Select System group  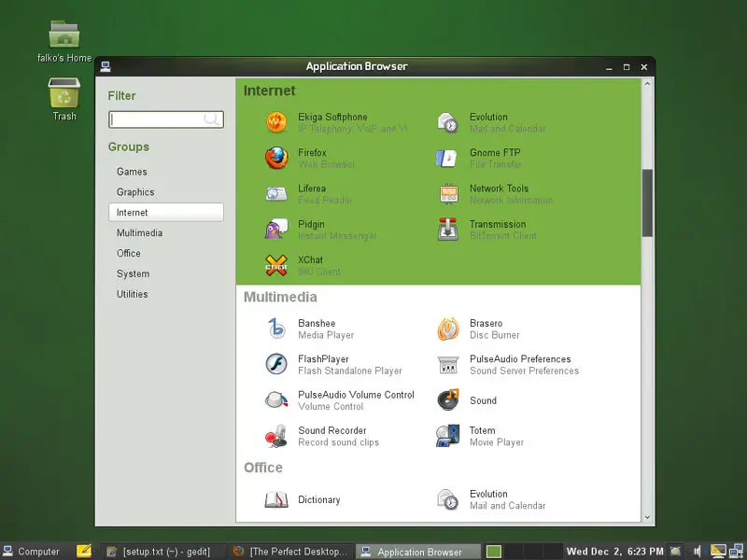166,273
